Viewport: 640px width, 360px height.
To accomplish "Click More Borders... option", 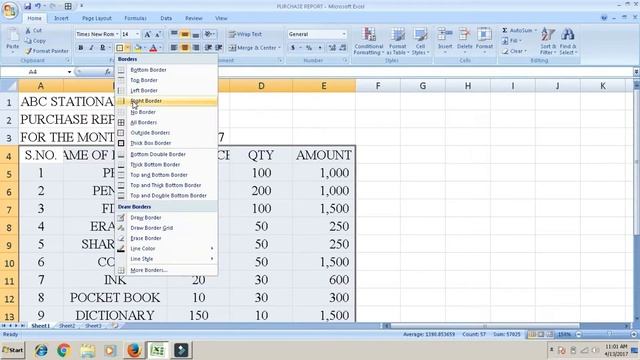I will click(167, 270).
